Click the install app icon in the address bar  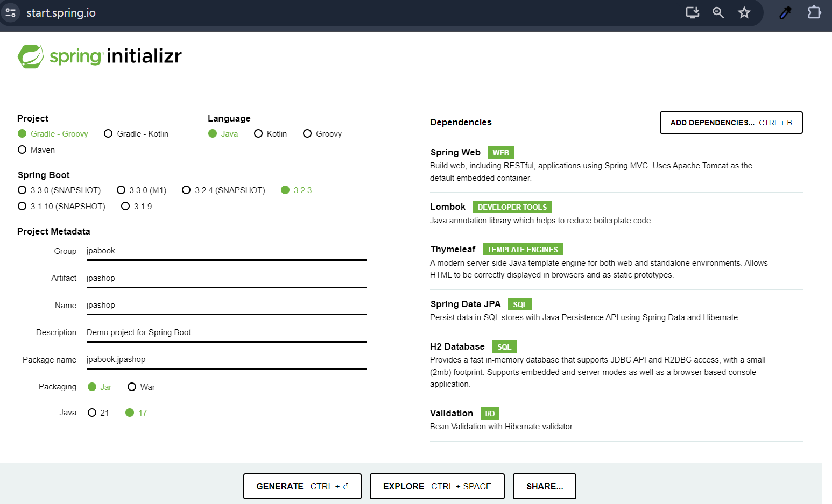click(x=692, y=12)
